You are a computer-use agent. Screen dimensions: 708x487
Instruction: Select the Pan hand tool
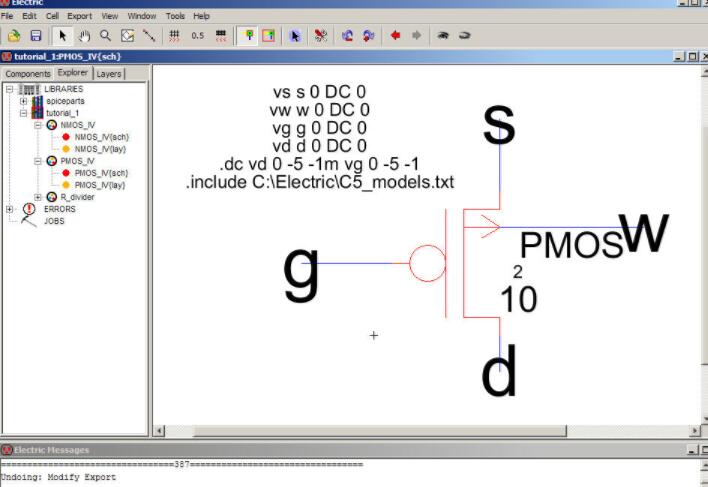coord(85,35)
